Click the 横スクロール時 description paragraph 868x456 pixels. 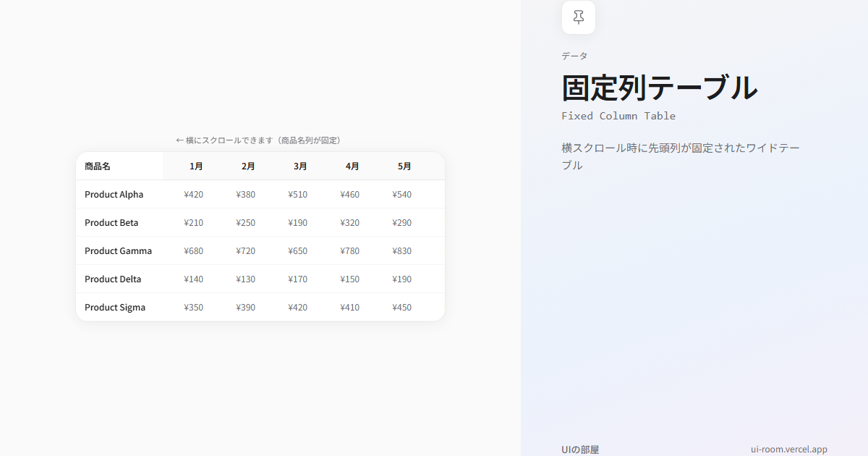(x=681, y=156)
